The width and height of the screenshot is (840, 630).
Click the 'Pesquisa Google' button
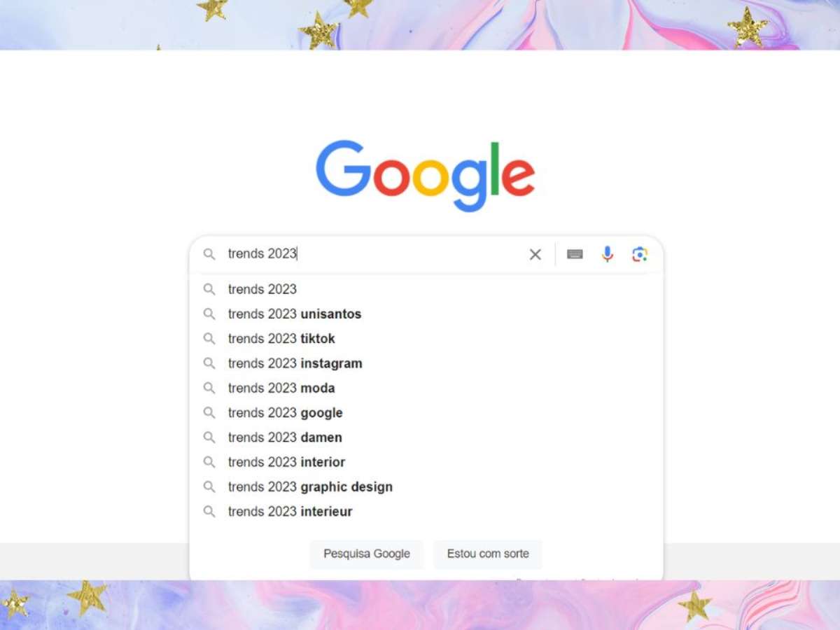[x=367, y=554]
